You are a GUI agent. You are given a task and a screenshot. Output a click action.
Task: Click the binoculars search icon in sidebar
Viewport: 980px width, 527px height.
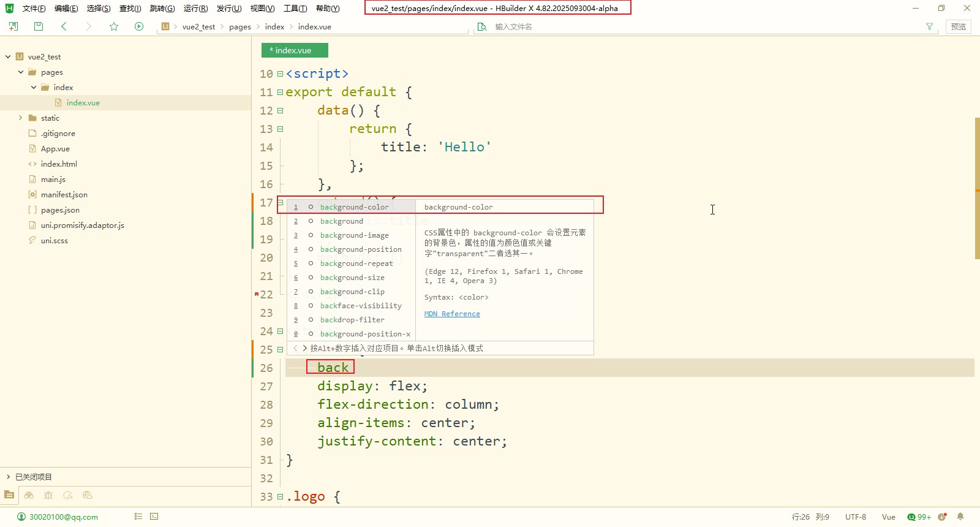click(x=29, y=495)
